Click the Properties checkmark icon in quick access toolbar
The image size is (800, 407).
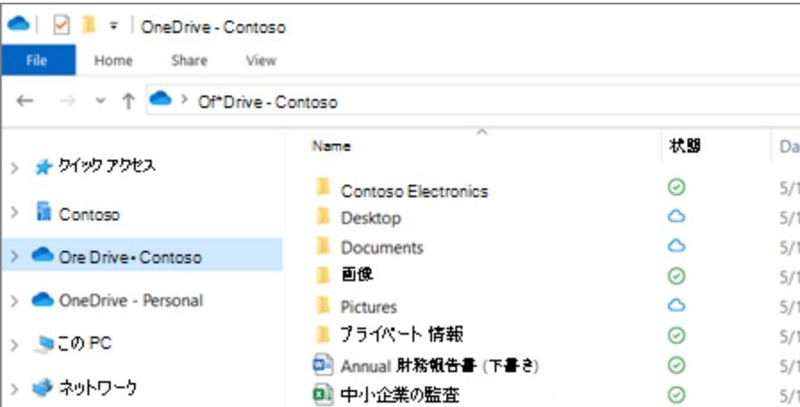point(61,26)
